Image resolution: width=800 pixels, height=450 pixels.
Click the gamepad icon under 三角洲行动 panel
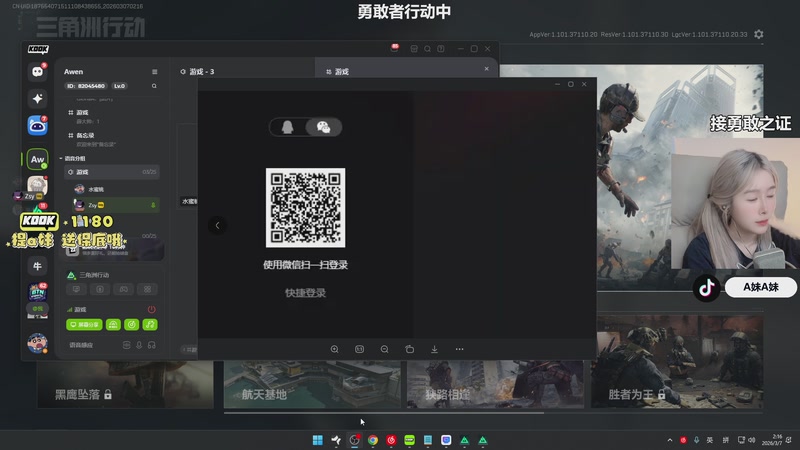(123, 289)
